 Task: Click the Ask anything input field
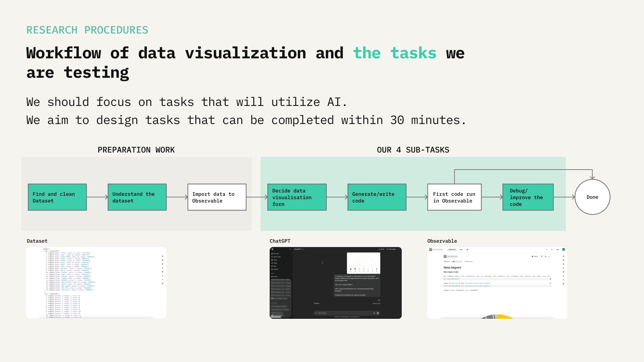342,313
